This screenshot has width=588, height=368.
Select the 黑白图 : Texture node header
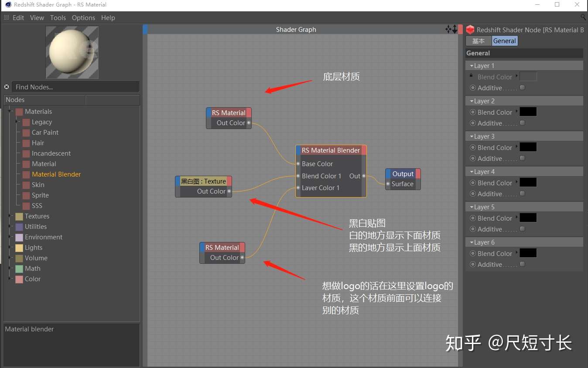204,181
